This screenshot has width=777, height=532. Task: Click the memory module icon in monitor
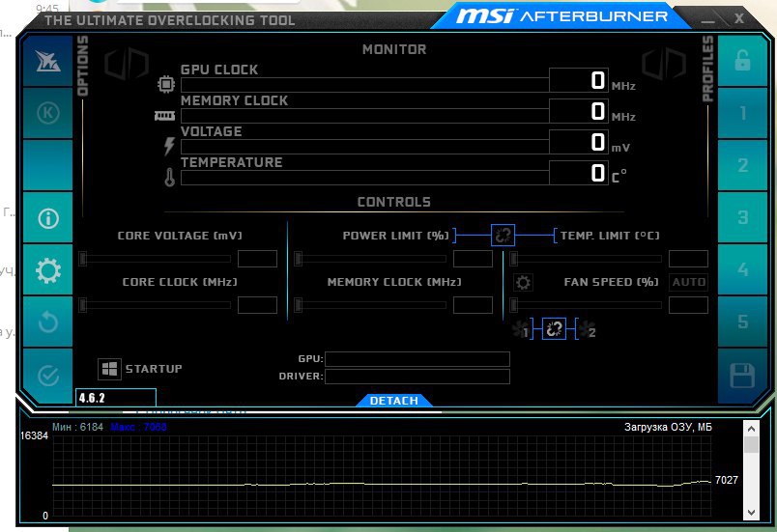pyautogui.click(x=165, y=116)
